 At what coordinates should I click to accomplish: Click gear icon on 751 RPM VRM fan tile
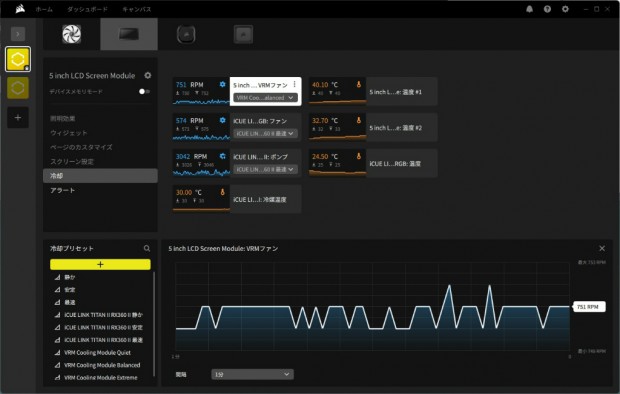click(223, 84)
